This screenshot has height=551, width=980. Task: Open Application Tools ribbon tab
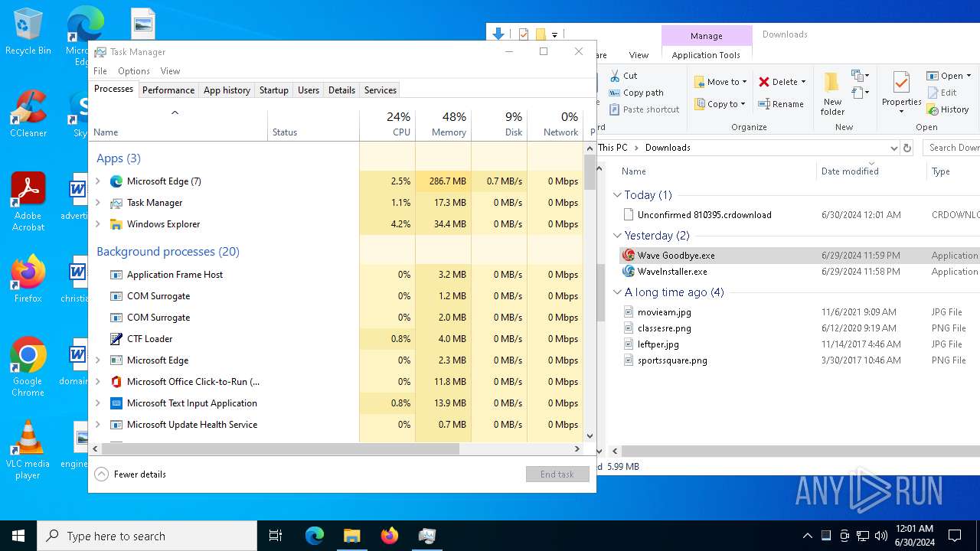pos(706,55)
